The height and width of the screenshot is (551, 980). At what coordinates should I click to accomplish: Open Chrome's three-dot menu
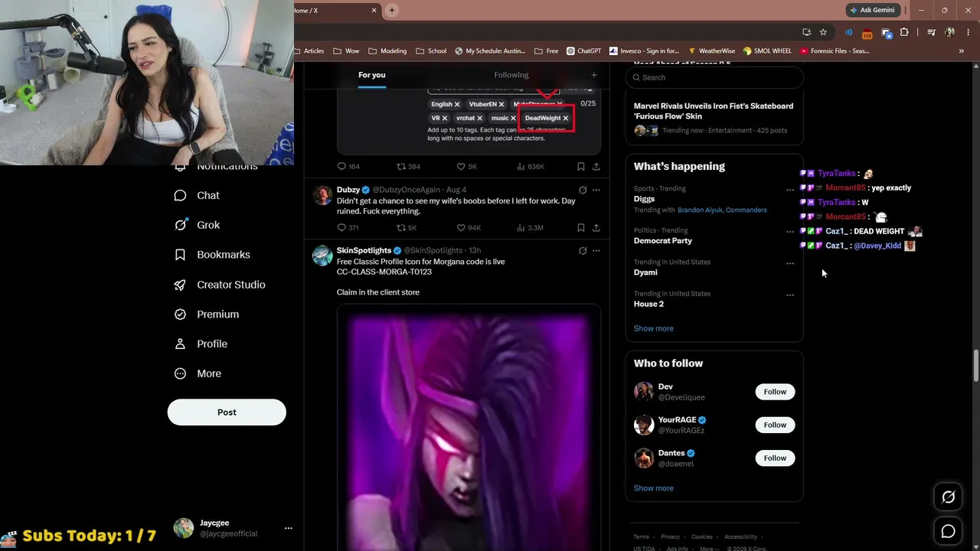click(968, 32)
